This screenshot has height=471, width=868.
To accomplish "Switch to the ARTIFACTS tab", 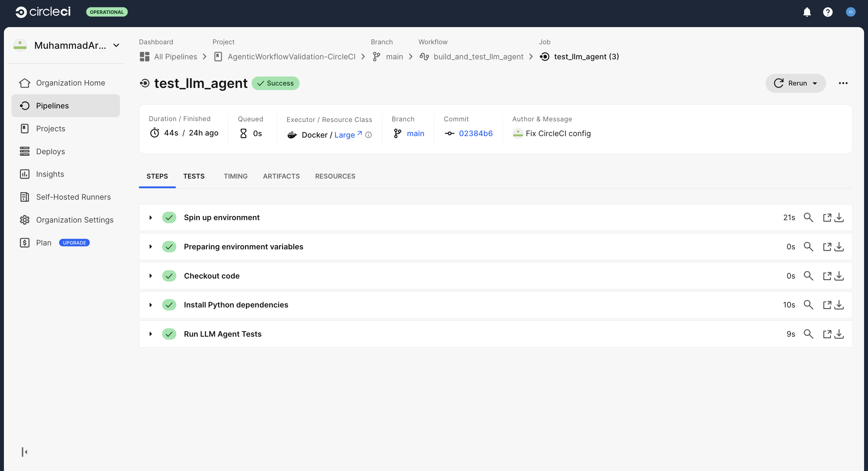I will pyautogui.click(x=281, y=176).
